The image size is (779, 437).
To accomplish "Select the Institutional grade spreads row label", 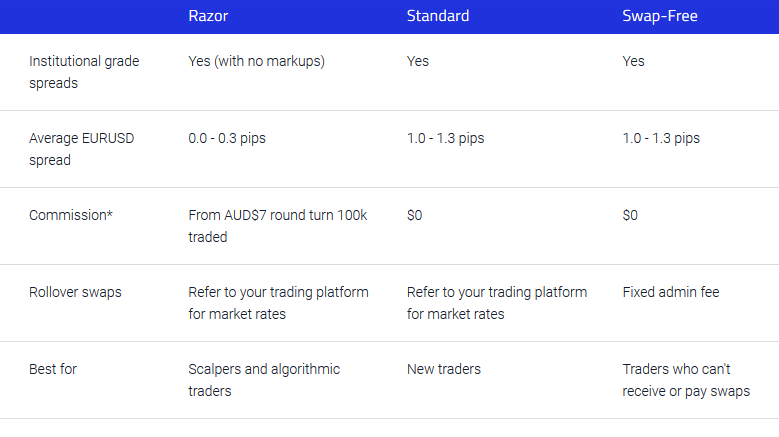I will pos(84,72).
